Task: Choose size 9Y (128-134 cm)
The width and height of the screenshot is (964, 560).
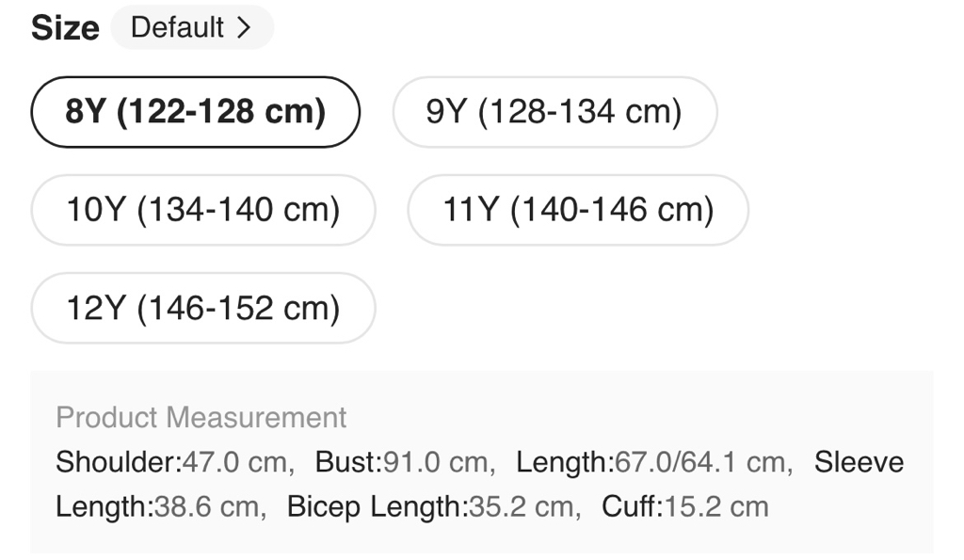Action: 554,112
